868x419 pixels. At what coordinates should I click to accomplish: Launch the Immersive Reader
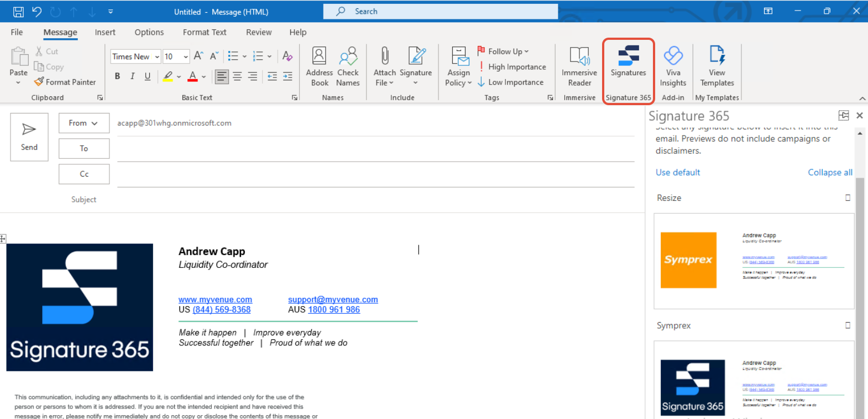click(579, 66)
